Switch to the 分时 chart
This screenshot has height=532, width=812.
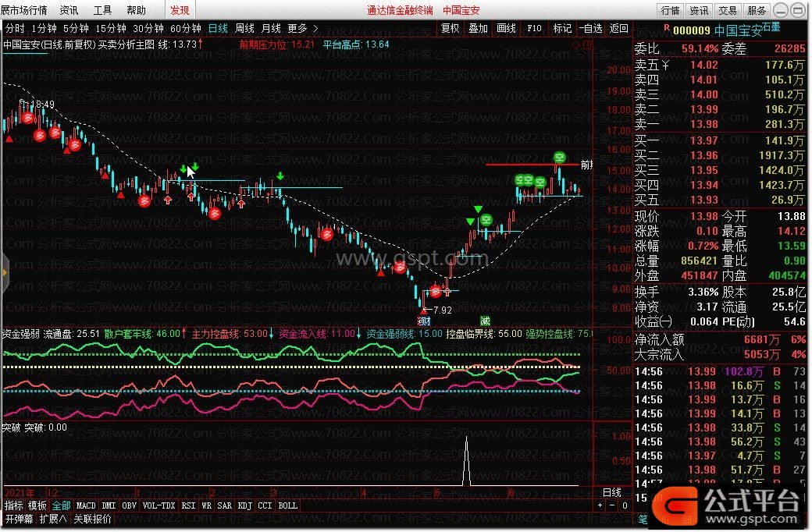15,28
